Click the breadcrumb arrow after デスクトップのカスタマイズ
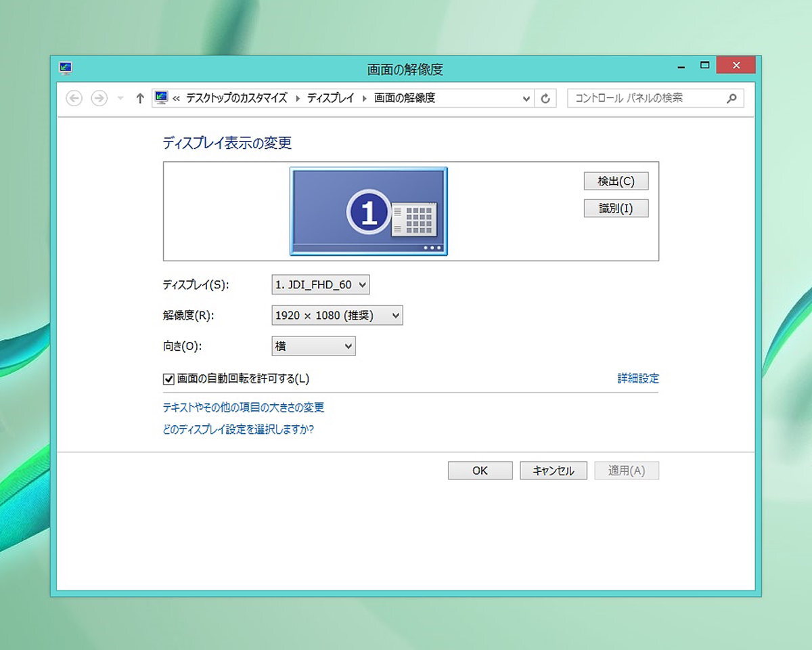The image size is (812, 650). pyautogui.click(x=297, y=98)
